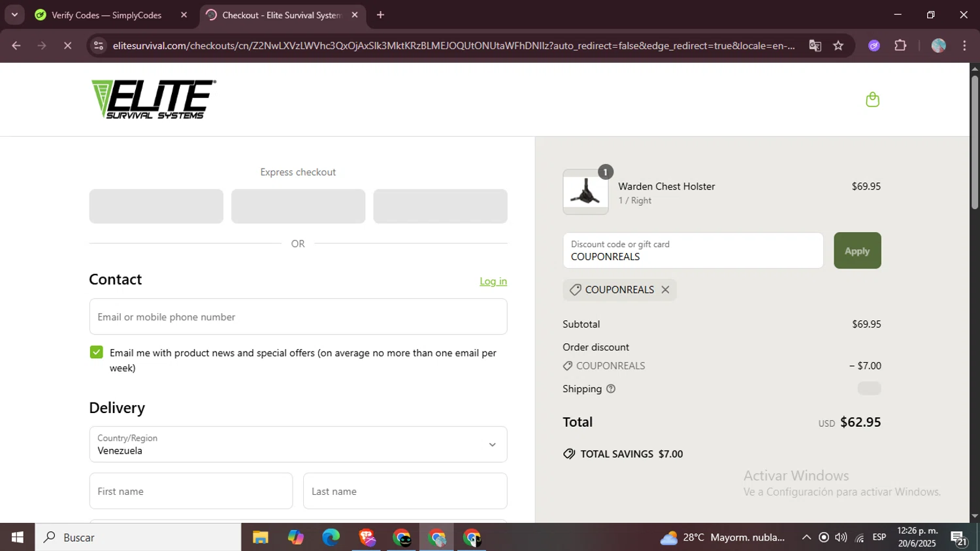The image size is (980, 551).
Task: Click the Warden Chest Holster product name
Action: [x=666, y=186]
